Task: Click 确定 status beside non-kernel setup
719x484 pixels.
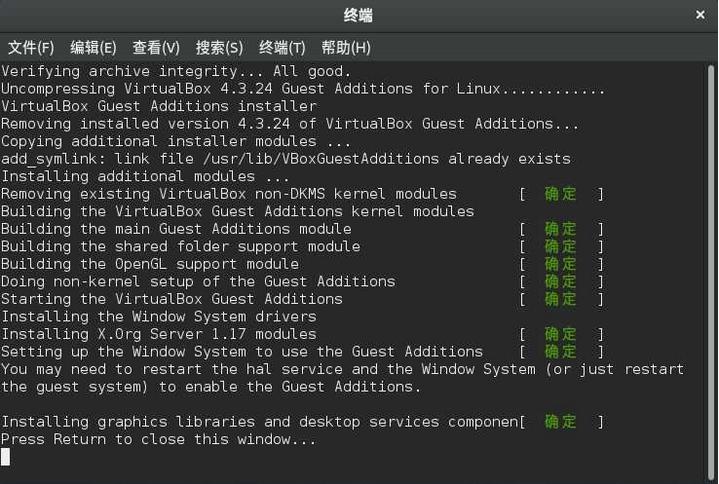Action: 560,281
